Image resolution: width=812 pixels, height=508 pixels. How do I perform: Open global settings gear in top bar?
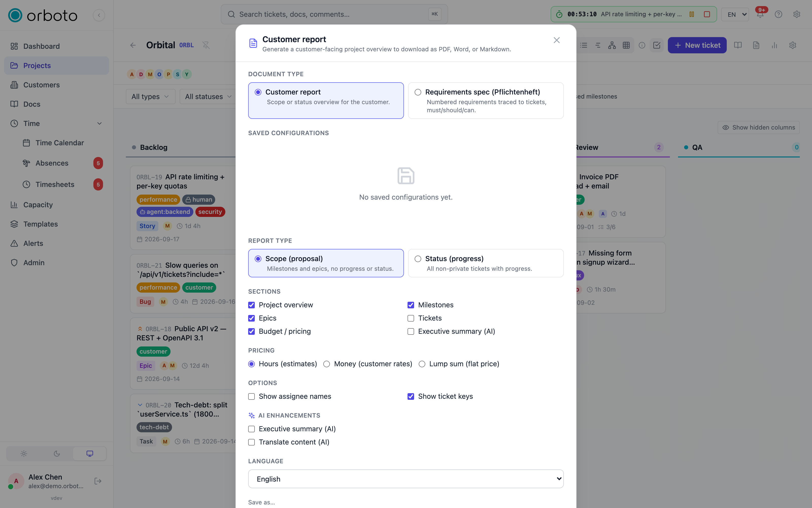797,14
